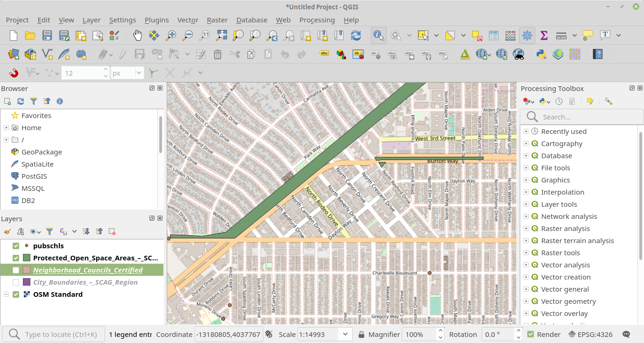This screenshot has height=343, width=644.
Task: Toggle the snapping magnet icon
Action: pyautogui.click(x=14, y=73)
